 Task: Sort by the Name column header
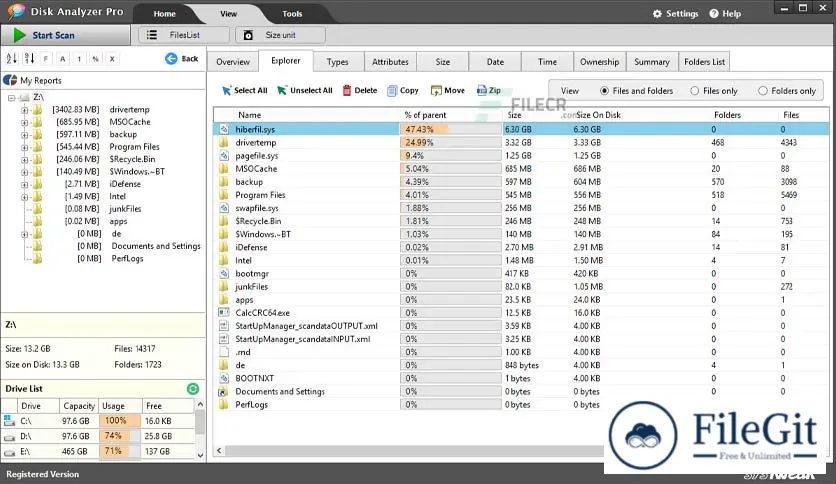point(250,115)
